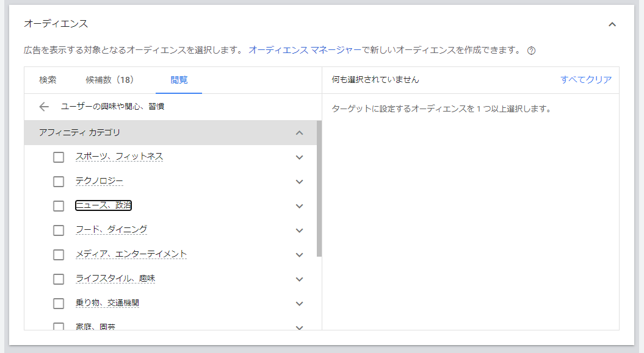The height and width of the screenshot is (353, 644).
Task: Open the 候補数（18）tab
Action: 109,80
